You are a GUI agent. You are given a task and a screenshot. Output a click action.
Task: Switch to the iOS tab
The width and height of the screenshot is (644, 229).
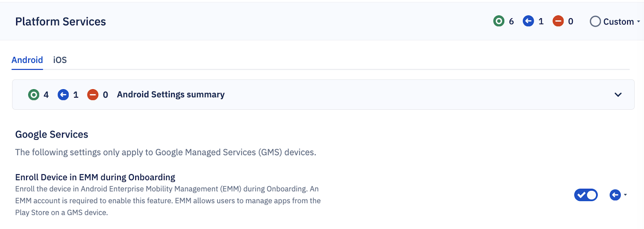pyautogui.click(x=60, y=60)
